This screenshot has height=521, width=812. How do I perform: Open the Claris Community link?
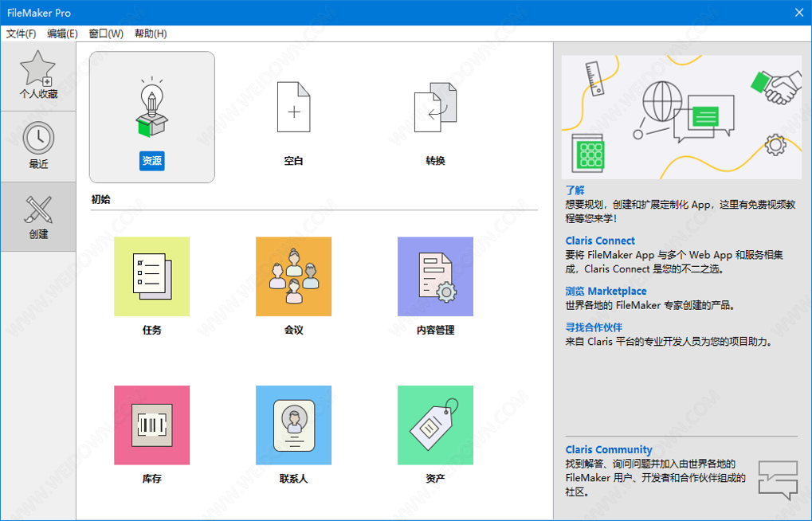(x=609, y=449)
